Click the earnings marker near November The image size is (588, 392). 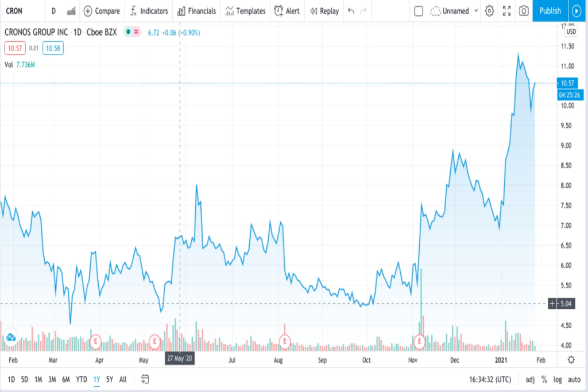[x=419, y=341]
